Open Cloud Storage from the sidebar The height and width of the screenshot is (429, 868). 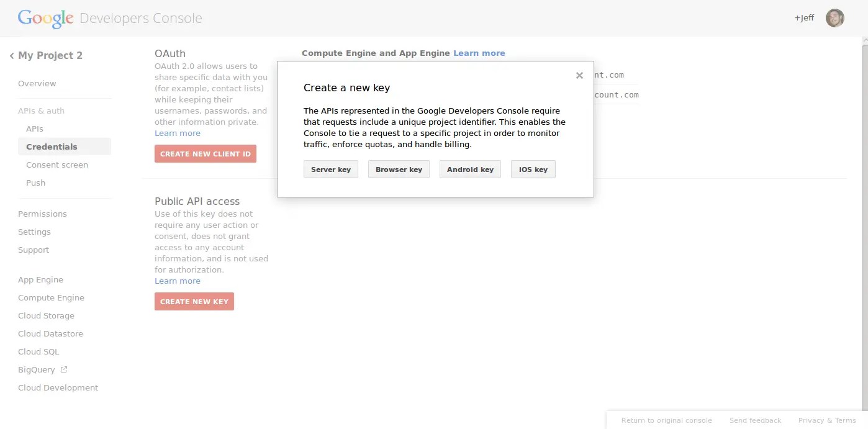(x=46, y=315)
